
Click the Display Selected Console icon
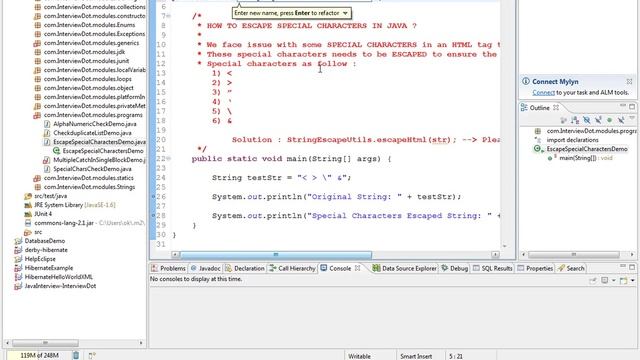[605, 280]
